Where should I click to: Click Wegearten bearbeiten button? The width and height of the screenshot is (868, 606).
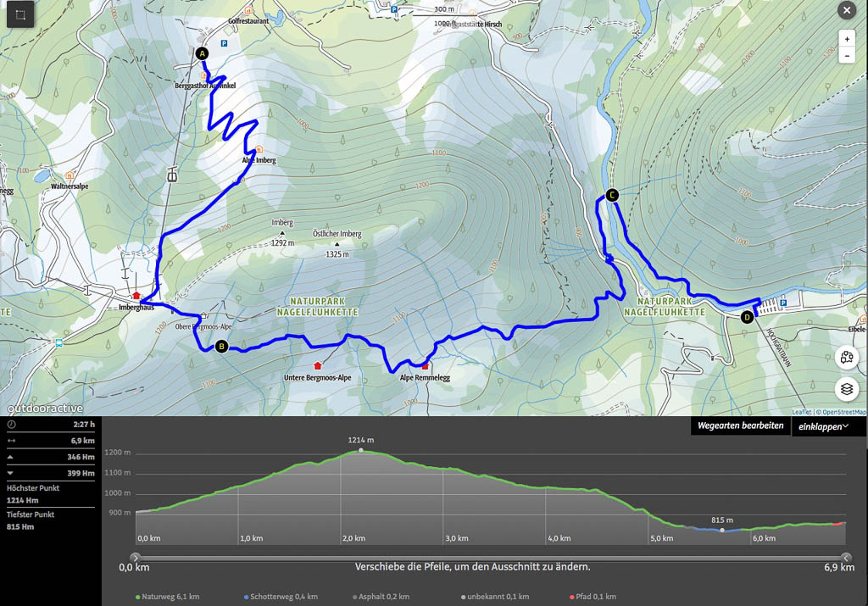click(x=740, y=425)
